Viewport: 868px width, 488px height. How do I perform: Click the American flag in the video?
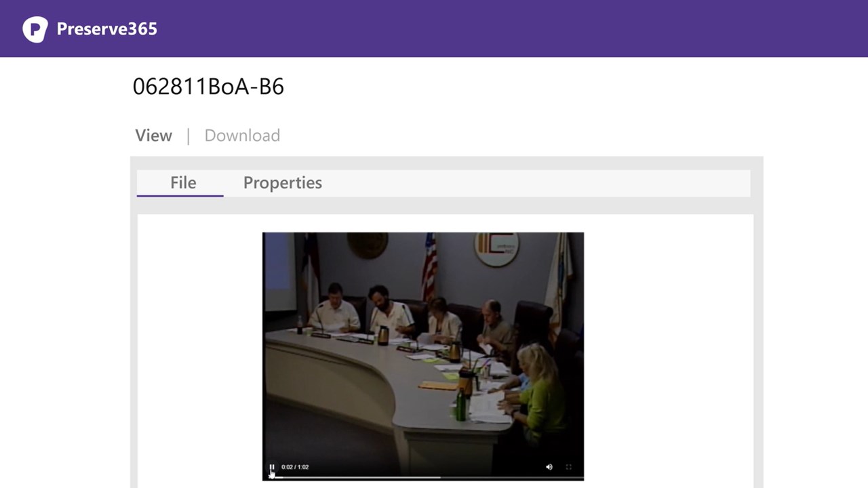[x=429, y=266]
